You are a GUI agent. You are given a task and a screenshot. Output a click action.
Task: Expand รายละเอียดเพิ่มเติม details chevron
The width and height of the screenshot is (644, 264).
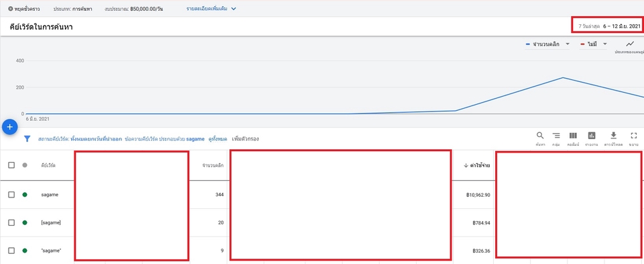[233, 9]
